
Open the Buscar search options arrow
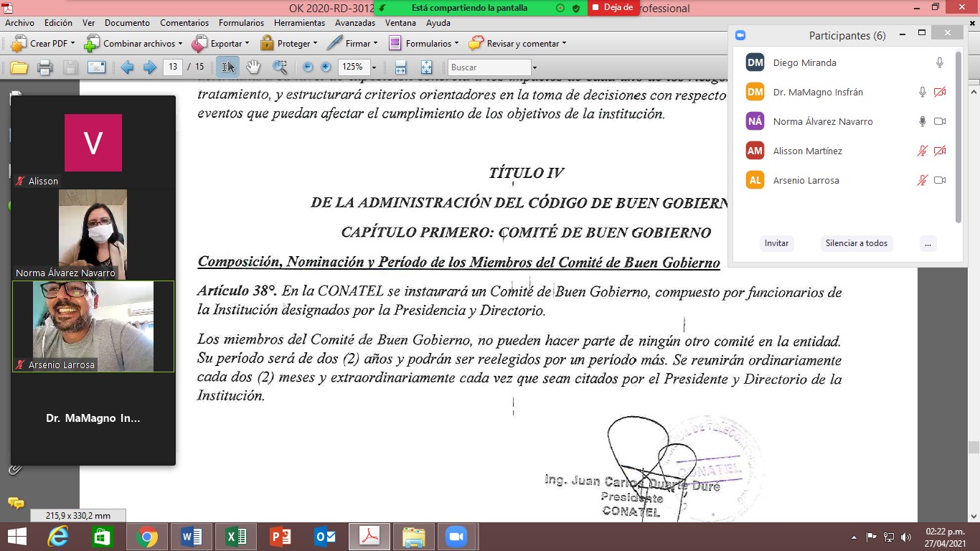point(534,67)
